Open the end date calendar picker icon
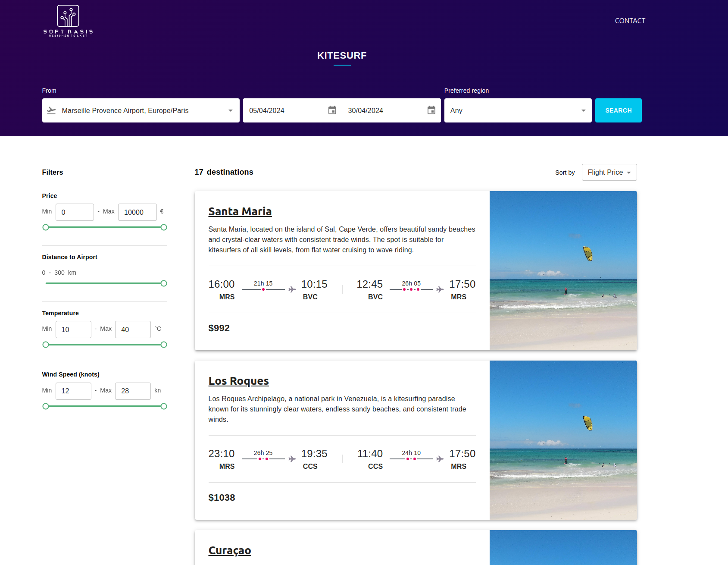Viewport: 728px width, 565px height. [431, 110]
